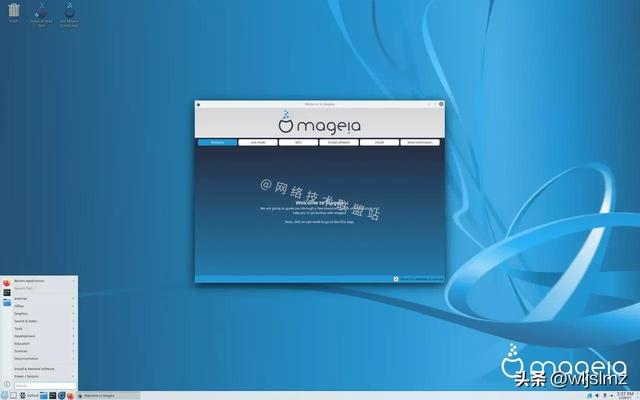Open the settings launcher in the taskbar
640x400 pixels.
pyautogui.click(x=53, y=396)
